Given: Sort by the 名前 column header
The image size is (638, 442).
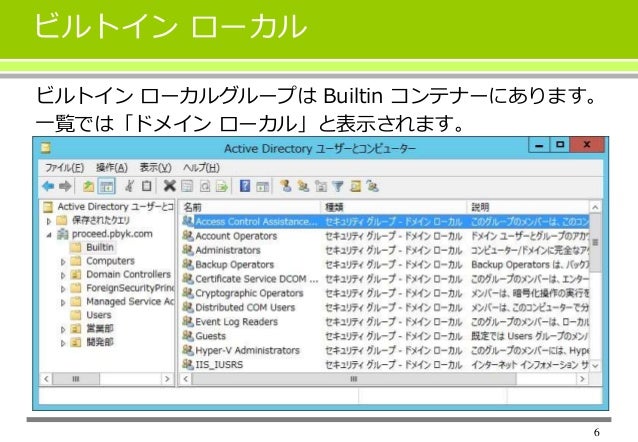Looking at the screenshot, I should [250, 207].
